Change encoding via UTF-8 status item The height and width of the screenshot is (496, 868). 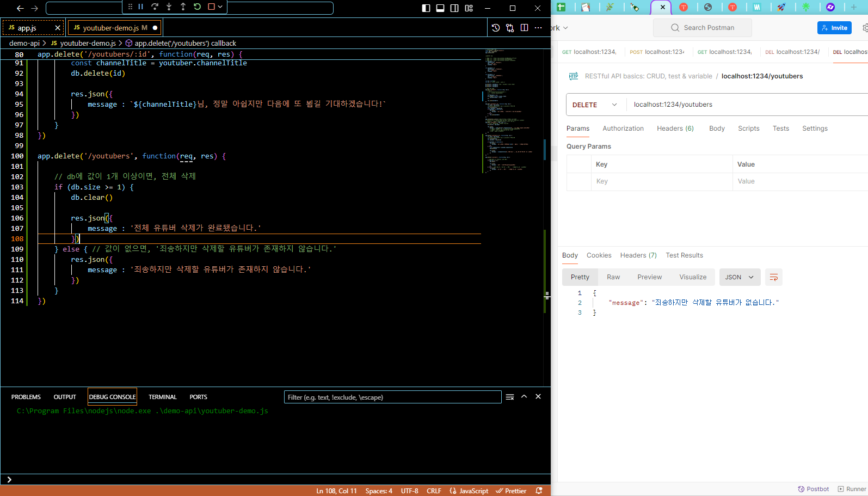410,491
